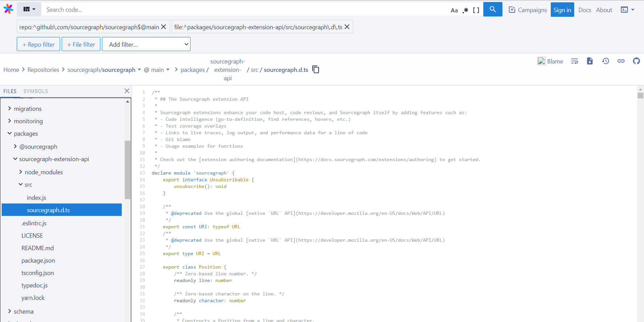Open package.json from the file tree
Screen dimensions: 644x322
38,260
